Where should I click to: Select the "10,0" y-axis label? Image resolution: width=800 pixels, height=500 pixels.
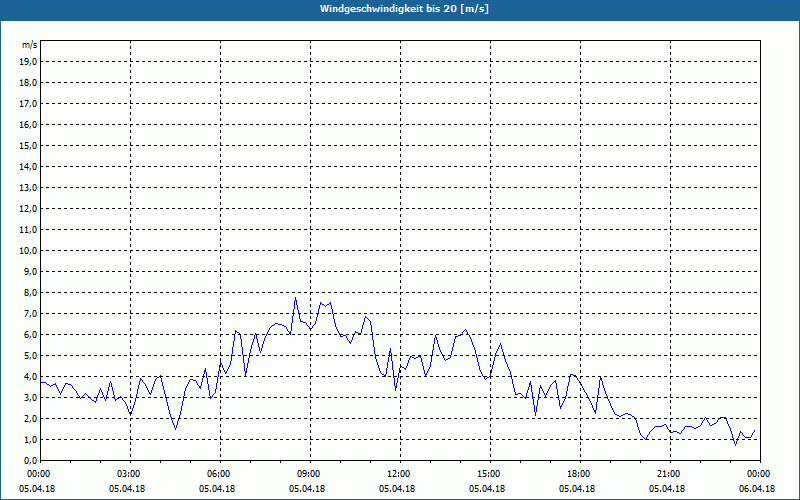(28, 251)
